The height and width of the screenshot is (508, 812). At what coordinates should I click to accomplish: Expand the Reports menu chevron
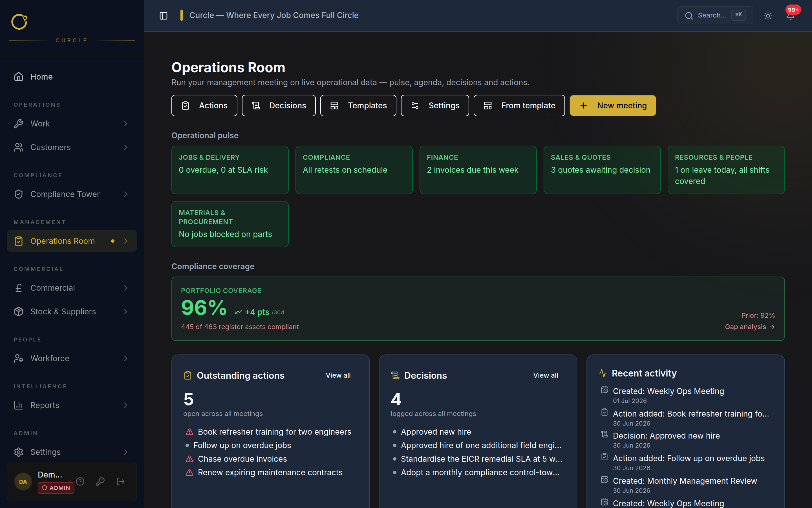pos(126,405)
